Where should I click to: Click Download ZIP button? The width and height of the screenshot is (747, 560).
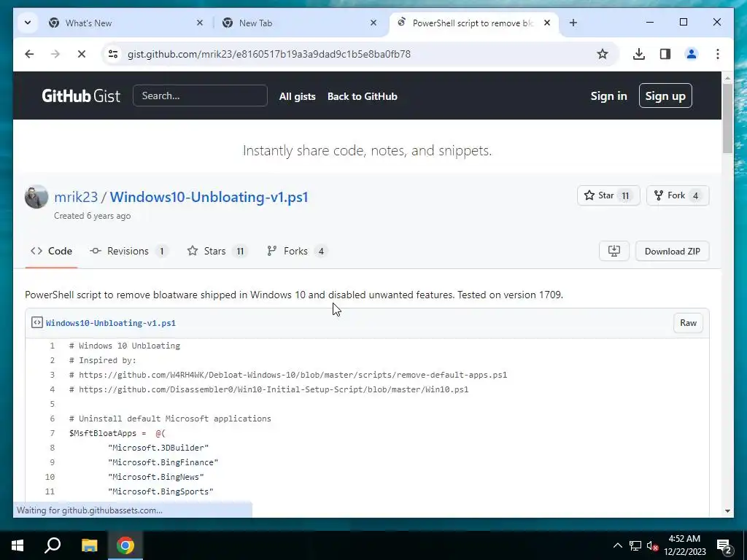click(x=672, y=251)
